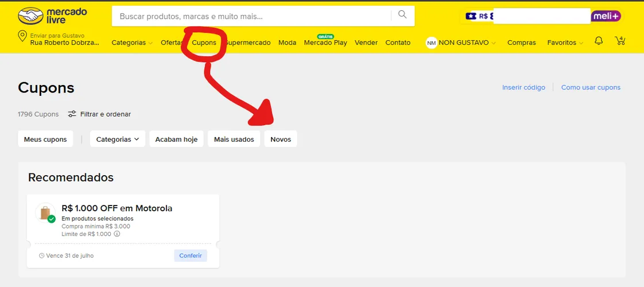
Task: Select the Acabam hoje filter
Action: point(176,139)
